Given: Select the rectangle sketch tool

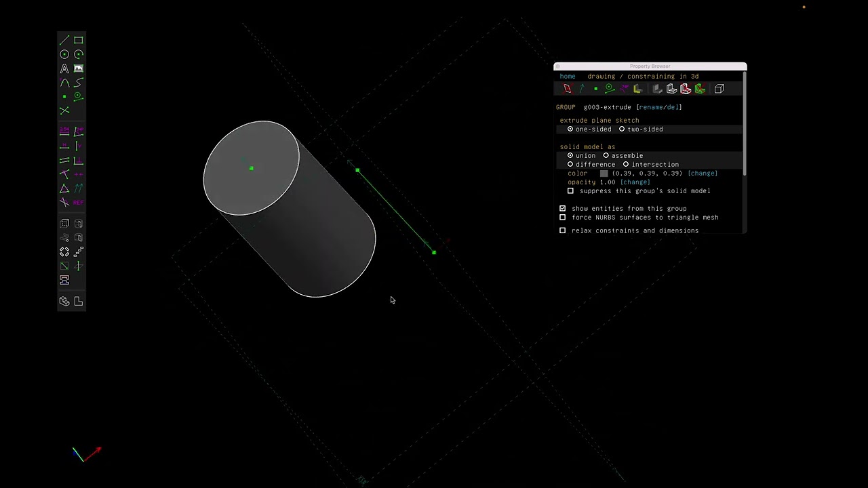Looking at the screenshot, I should pos(79,40).
